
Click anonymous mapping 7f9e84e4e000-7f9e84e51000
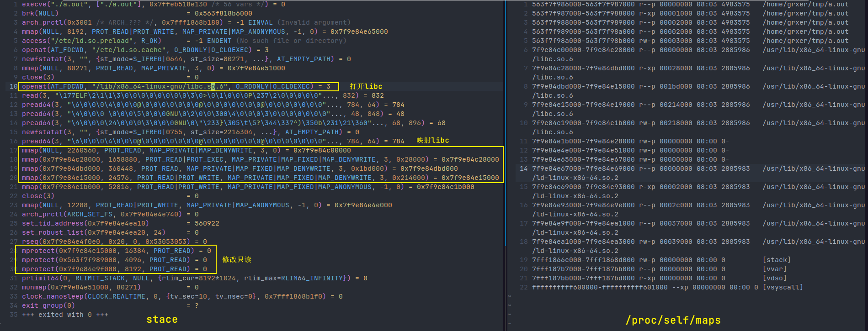click(628, 150)
